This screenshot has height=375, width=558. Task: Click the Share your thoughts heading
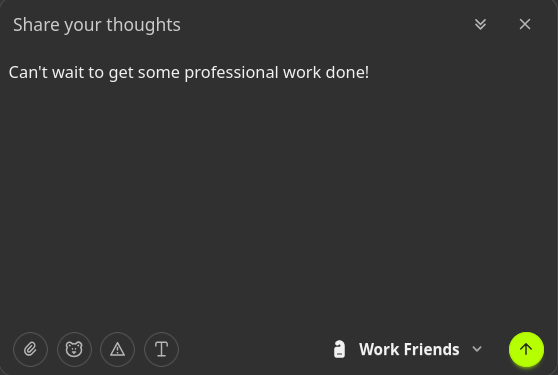click(x=97, y=25)
